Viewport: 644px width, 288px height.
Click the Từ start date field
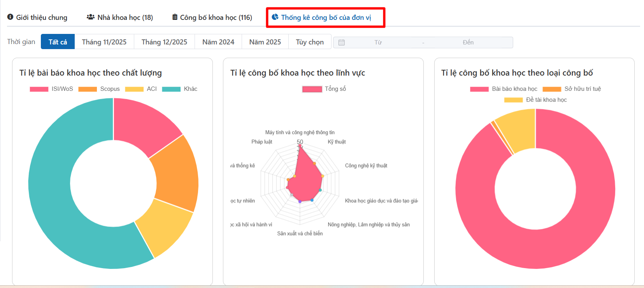(x=378, y=42)
